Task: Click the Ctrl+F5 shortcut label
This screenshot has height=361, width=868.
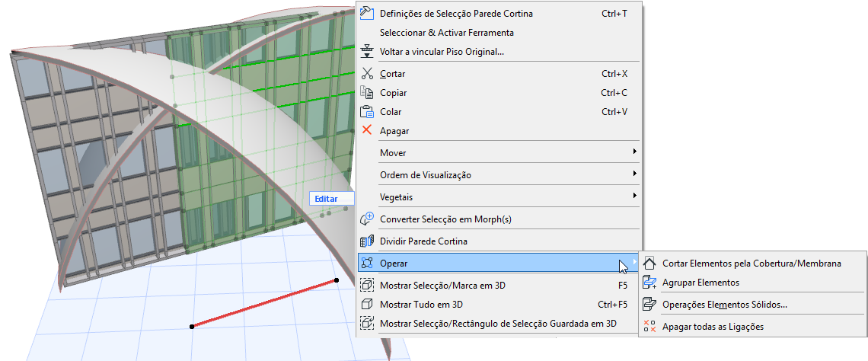Action: [x=612, y=304]
